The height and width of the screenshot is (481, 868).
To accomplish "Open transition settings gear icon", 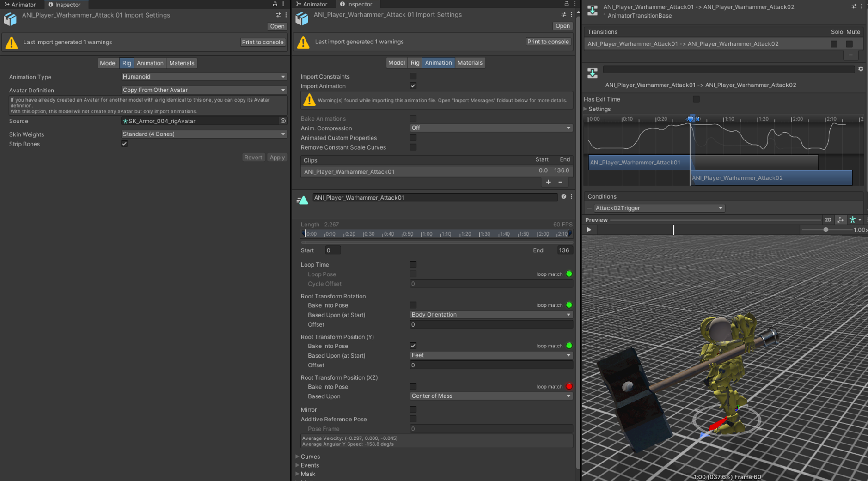I will [x=860, y=69].
